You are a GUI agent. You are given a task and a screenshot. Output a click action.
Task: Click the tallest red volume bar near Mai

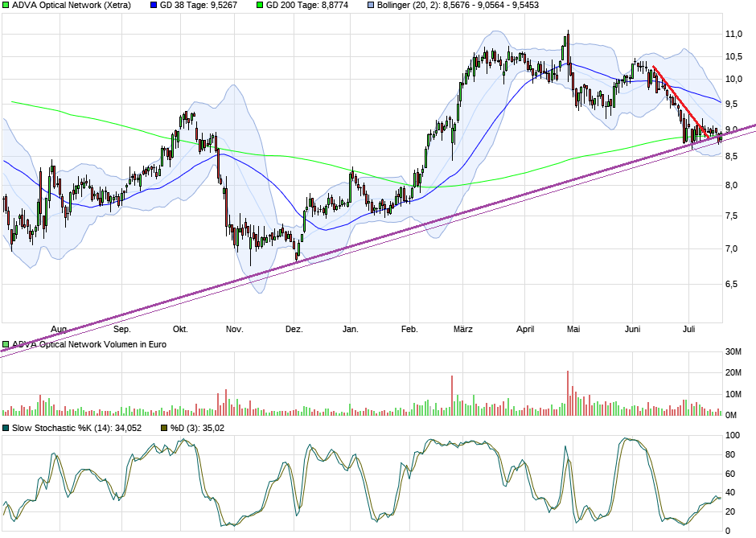tap(568, 393)
